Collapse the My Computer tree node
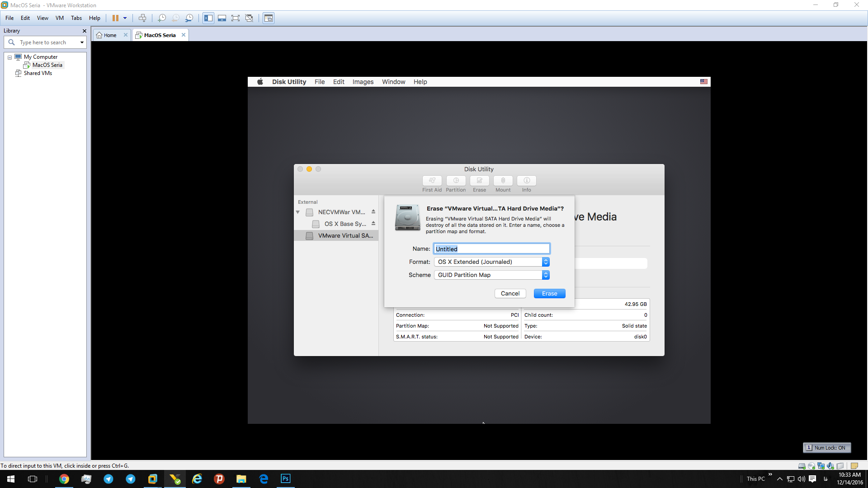 click(x=9, y=57)
